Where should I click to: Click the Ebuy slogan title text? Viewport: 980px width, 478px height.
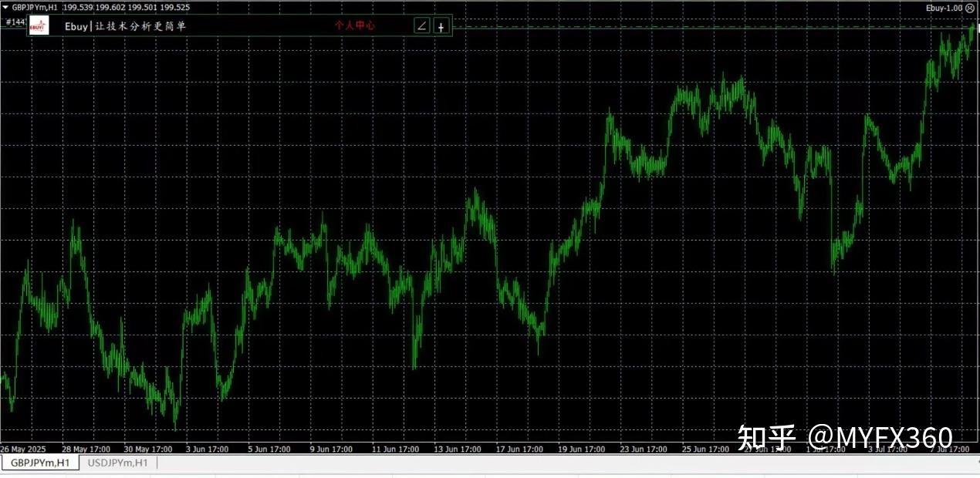pyautogui.click(x=125, y=26)
